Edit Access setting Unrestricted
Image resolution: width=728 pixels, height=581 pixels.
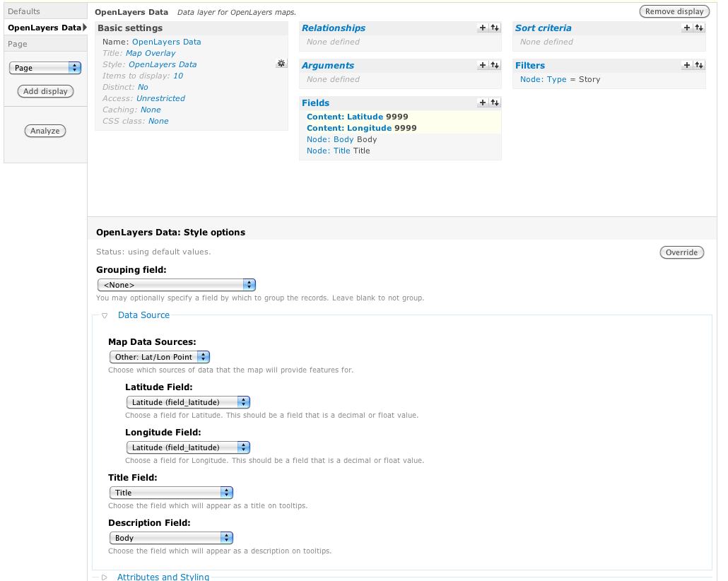160,98
